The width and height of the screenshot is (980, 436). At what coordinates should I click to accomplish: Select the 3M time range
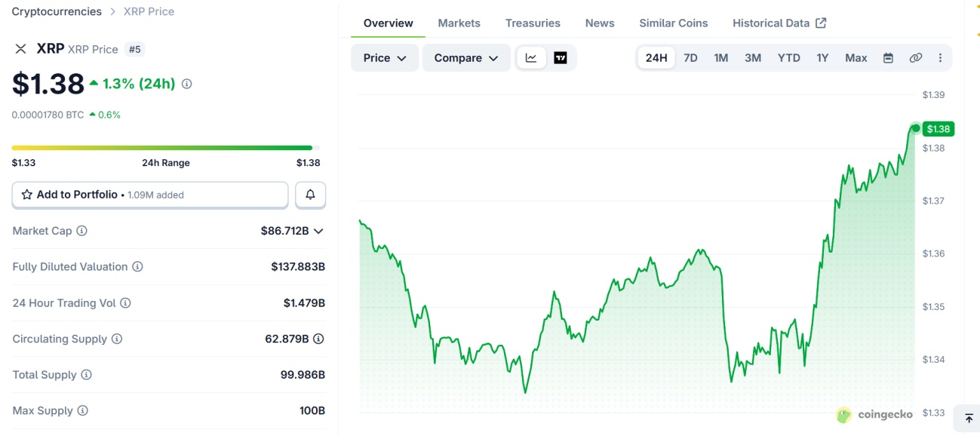click(x=753, y=58)
